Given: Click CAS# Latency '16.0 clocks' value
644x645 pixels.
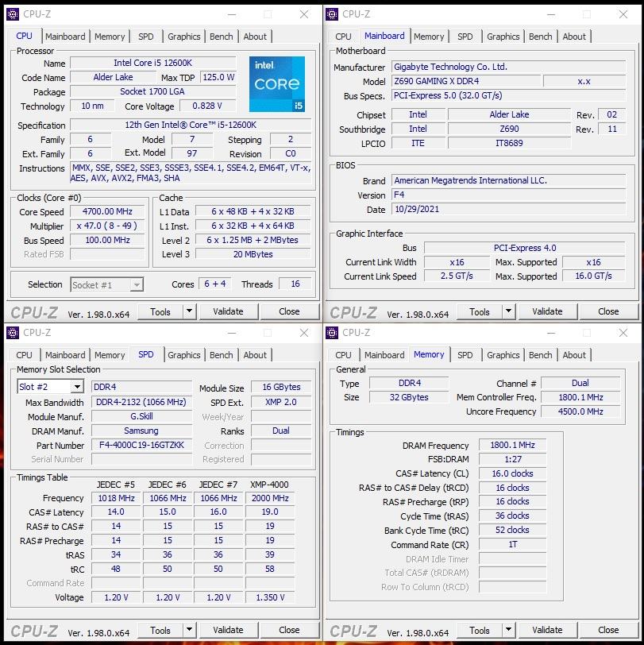Looking at the screenshot, I should [x=513, y=473].
